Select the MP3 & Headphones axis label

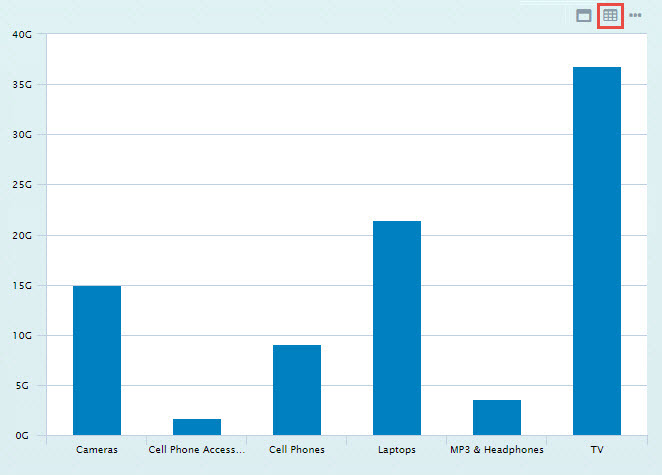496,450
